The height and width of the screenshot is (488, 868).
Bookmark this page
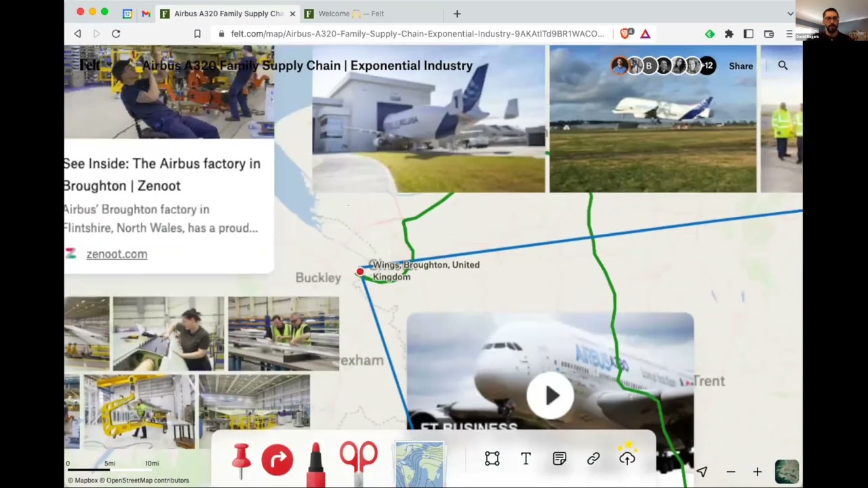click(197, 34)
